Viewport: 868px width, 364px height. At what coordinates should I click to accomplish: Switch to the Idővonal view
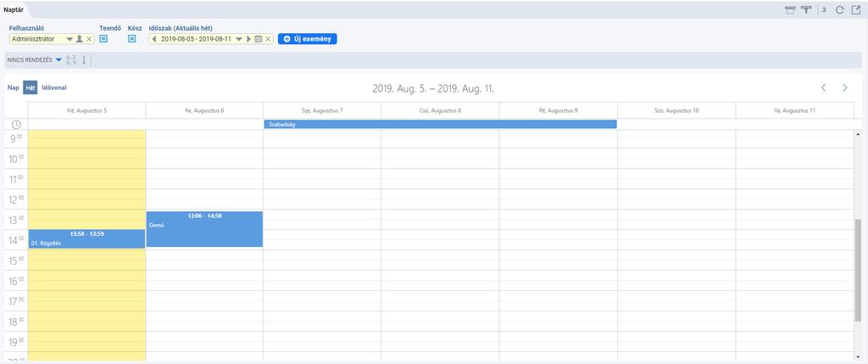(x=54, y=87)
